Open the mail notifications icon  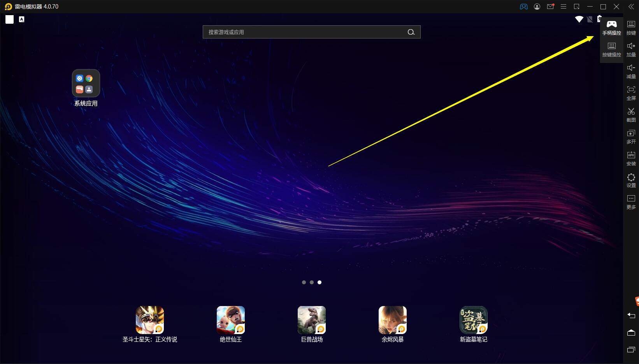click(x=550, y=7)
